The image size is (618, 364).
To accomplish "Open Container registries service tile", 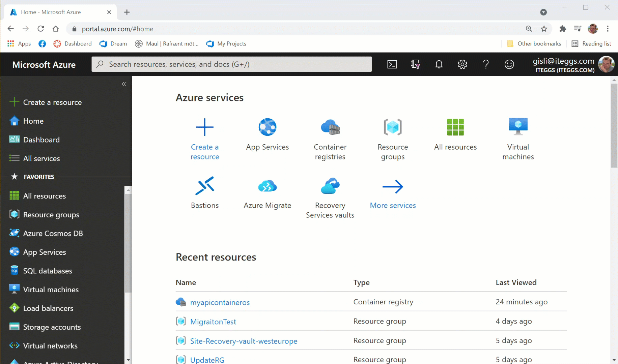I will pyautogui.click(x=330, y=139).
